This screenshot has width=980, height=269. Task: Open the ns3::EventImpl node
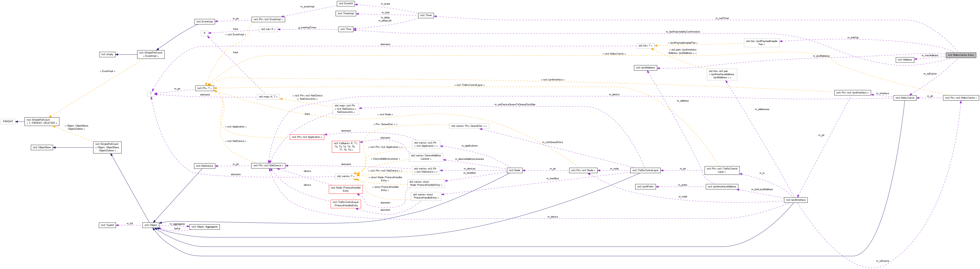pos(204,22)
